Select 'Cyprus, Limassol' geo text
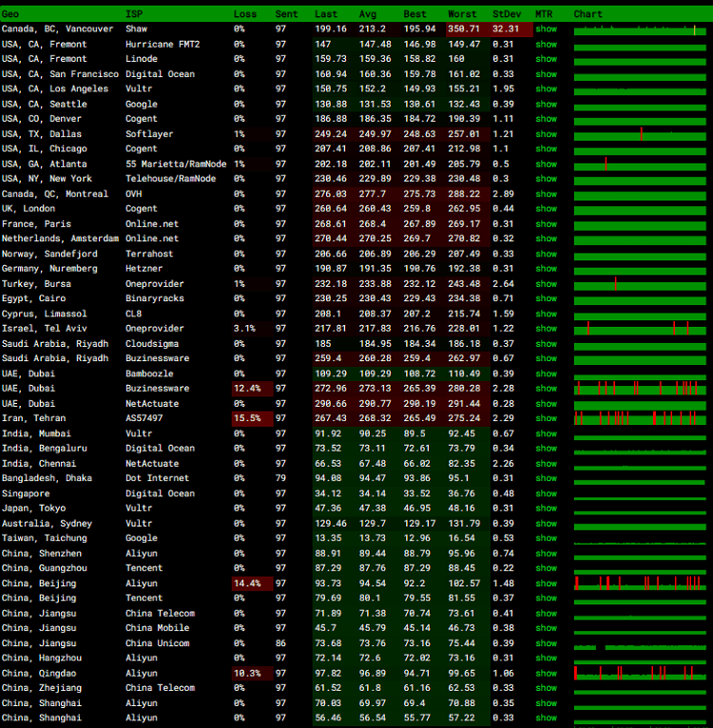713x728 pixels. [x=44, y=314]
